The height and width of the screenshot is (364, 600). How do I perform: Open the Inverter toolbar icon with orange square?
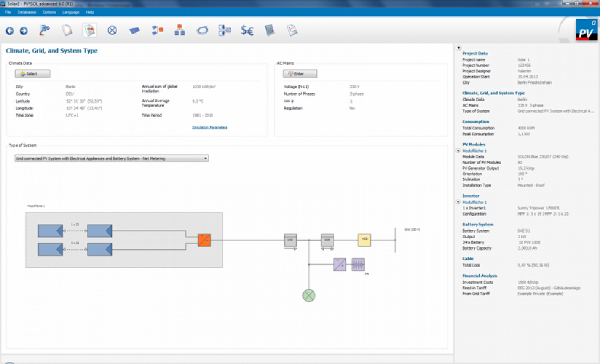[158, 30]
